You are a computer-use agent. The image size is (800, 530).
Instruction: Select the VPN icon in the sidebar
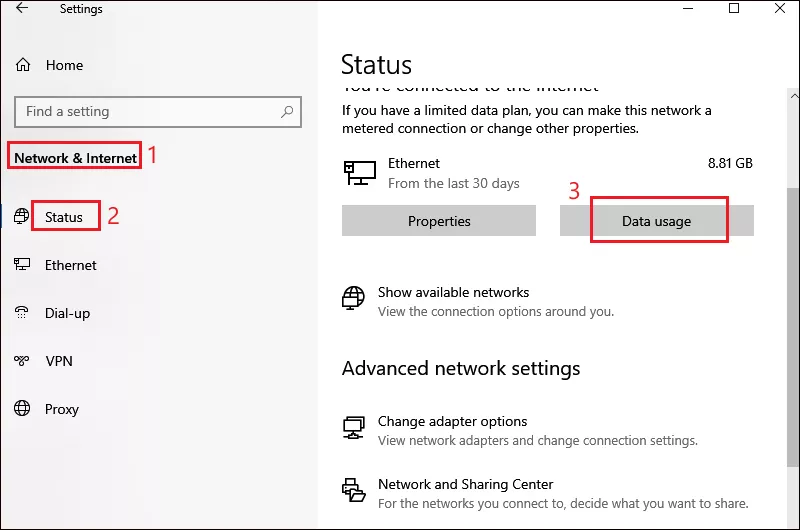click(x=21, y=361)
